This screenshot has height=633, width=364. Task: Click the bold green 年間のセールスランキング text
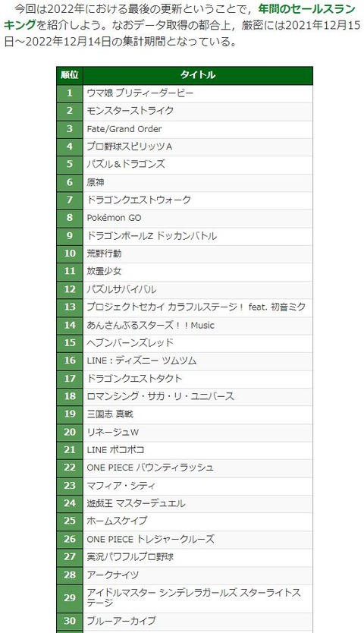[180, 17]
